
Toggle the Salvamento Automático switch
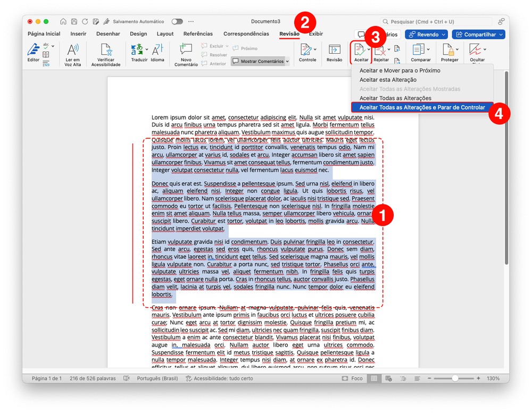177,22
